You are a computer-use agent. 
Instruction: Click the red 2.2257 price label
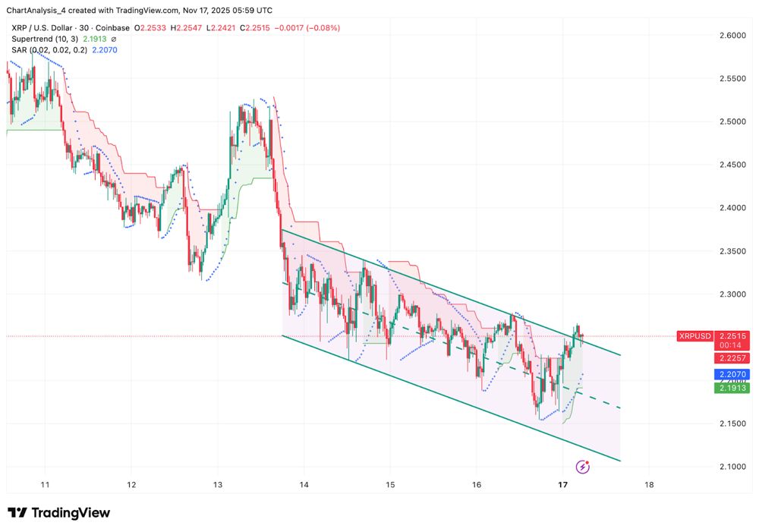[731, 357]
